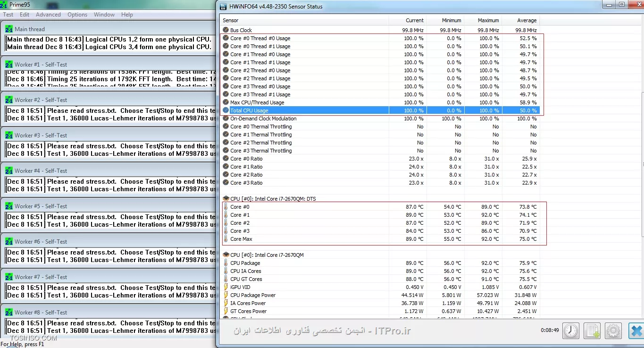
Task: Click the Worker #5 window icon
Action: (9, 206)
